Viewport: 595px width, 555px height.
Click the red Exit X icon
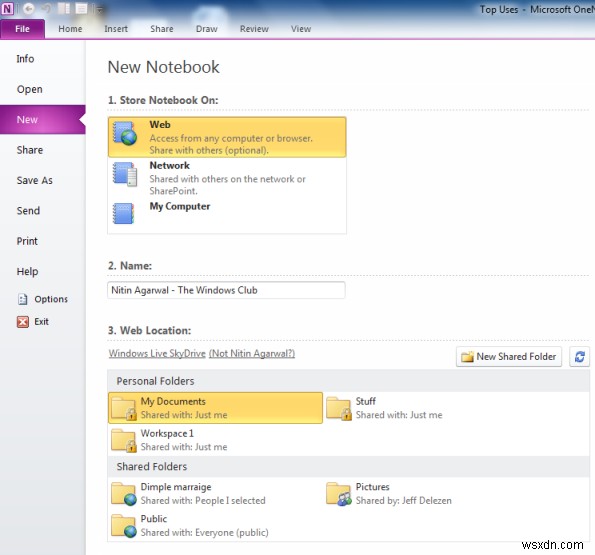[x=23, y=322]
